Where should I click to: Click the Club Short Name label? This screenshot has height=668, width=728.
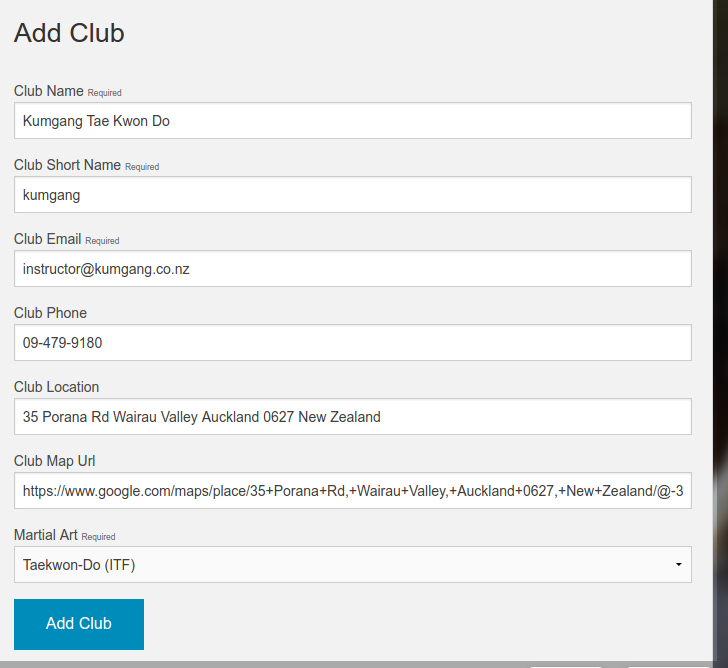click(x=67, y=165)
